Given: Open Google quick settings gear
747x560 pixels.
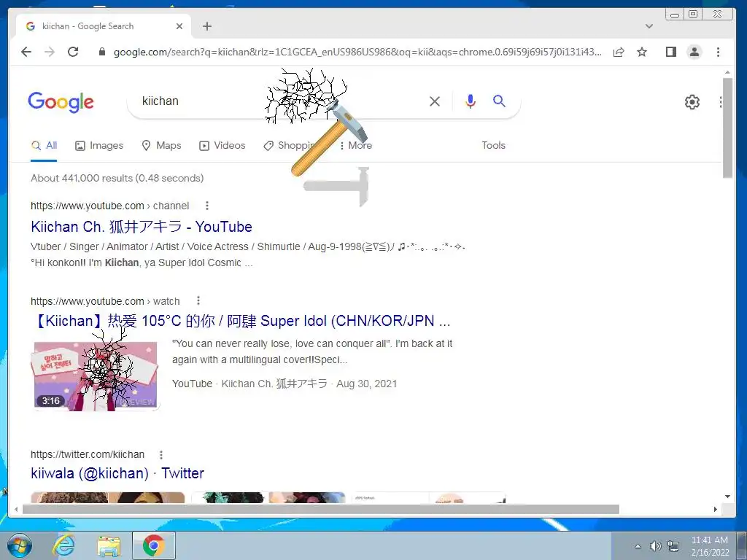Looking at the screenshot, I should tap(692, 101).
